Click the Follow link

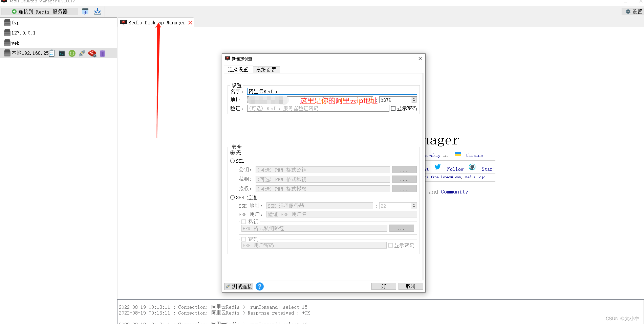[455, 169]
